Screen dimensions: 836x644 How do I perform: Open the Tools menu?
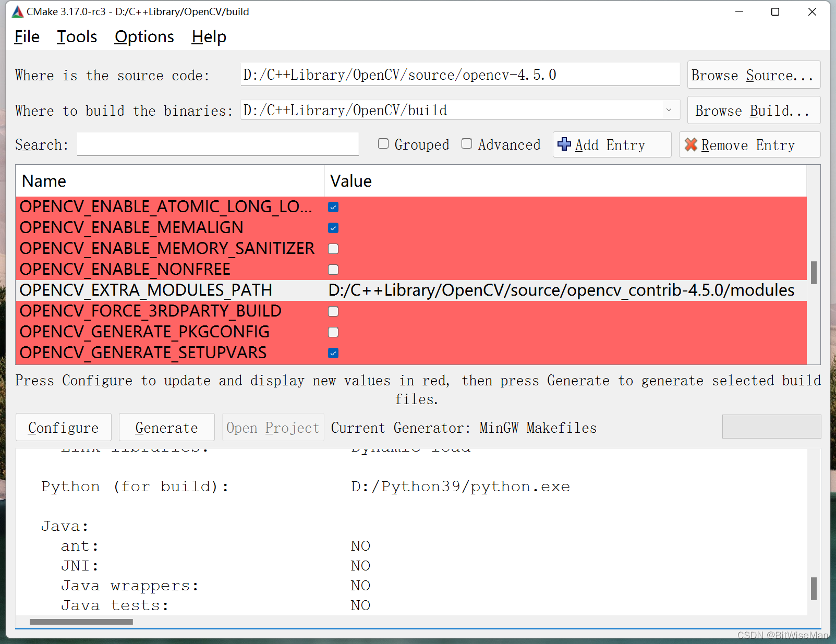tap(77, 37)
